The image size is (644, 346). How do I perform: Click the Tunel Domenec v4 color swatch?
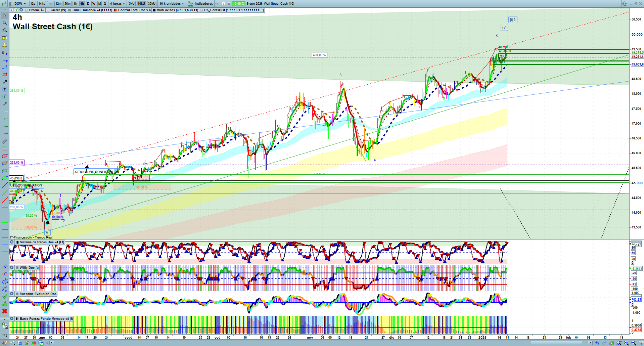(x=70, y=10)
